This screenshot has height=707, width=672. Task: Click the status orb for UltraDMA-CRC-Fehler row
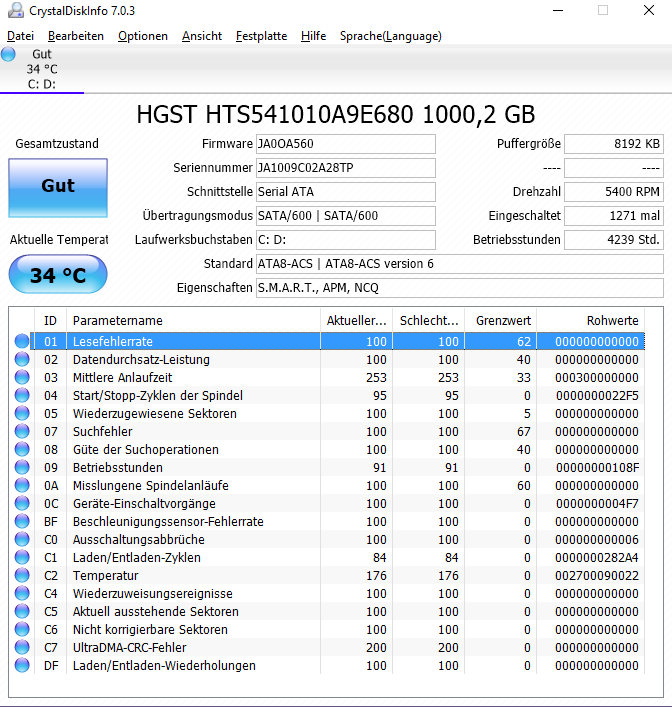click(x=22, y=647)
